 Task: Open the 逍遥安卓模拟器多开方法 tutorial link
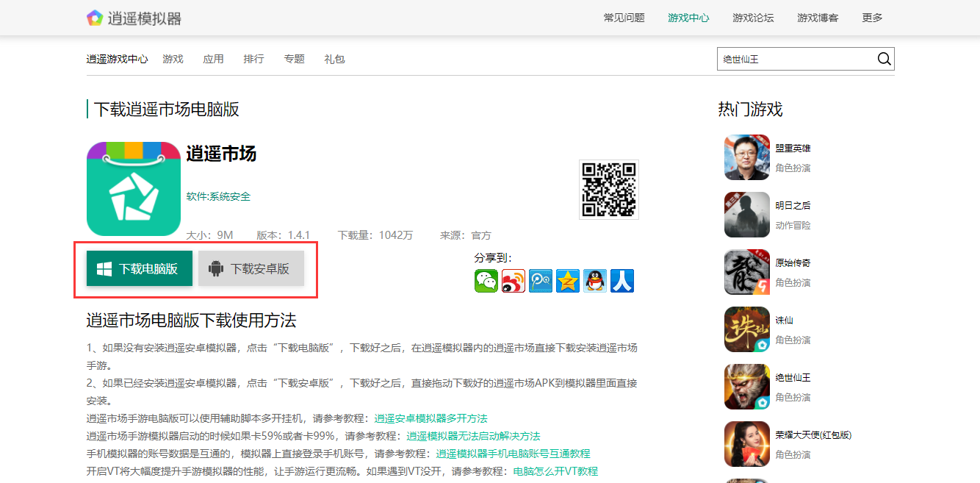tap(430, 418)
